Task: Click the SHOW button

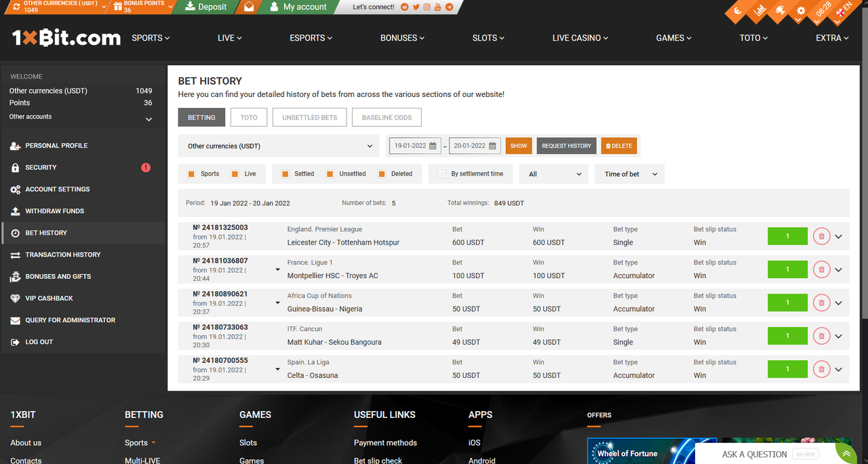Action: tap(519, 146)
